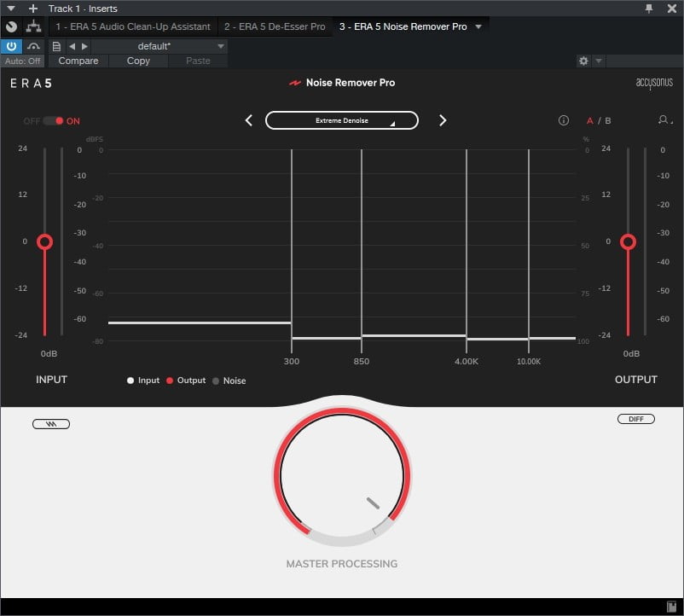
Task: Close the plugin window
Action: [x=672, y=9]
